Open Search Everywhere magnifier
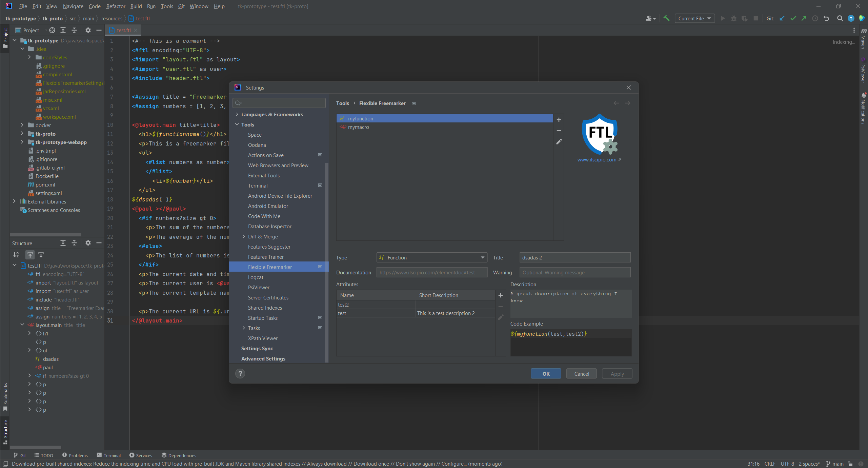 (840, 18)
